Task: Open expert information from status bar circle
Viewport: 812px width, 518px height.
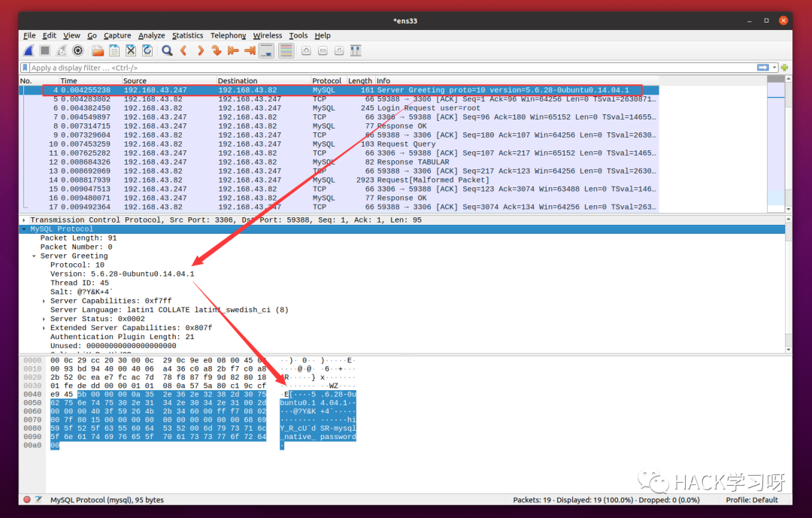Action: 27,500
